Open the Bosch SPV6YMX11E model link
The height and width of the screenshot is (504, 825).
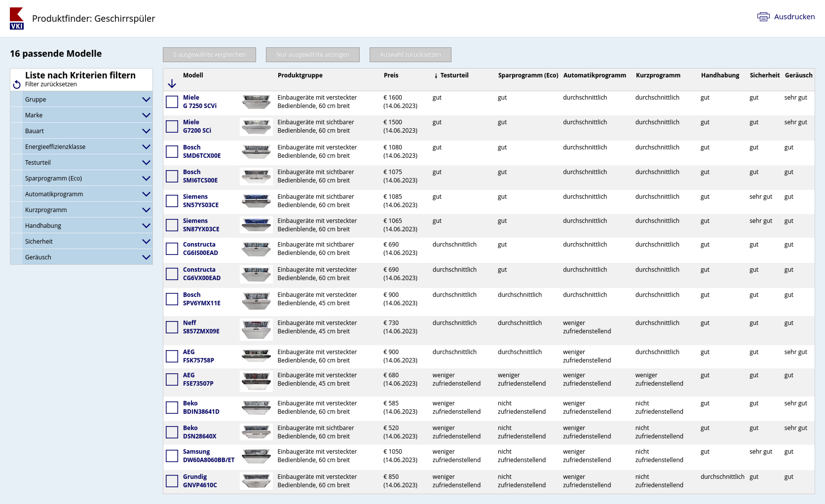(202, 299)
